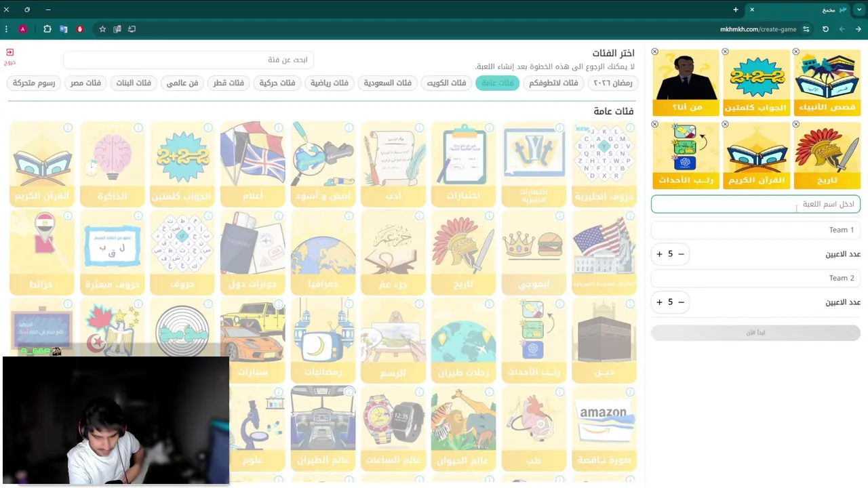Choose the خرائط category card

[42, 253]
